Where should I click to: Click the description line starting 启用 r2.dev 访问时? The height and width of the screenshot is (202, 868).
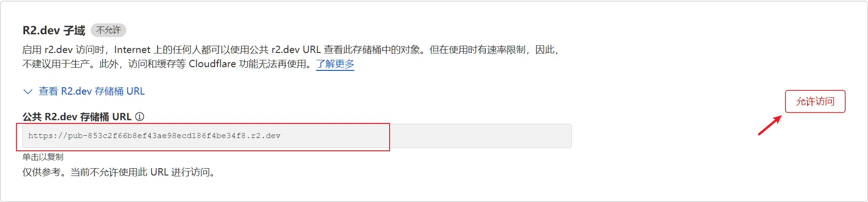[x=291, y=50]
